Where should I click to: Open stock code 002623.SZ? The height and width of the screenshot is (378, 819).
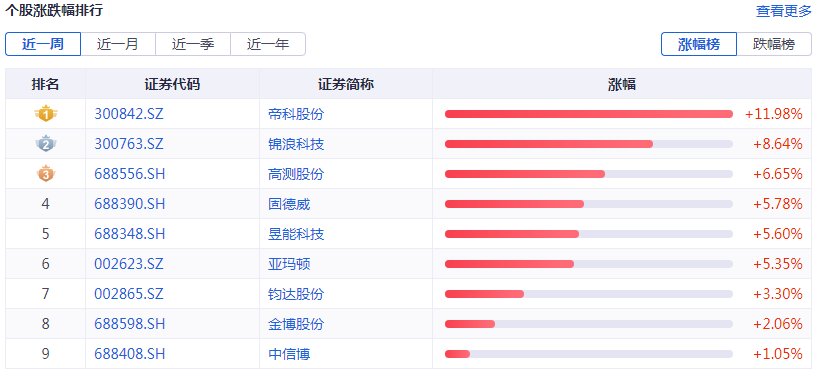tap(129, 264)
